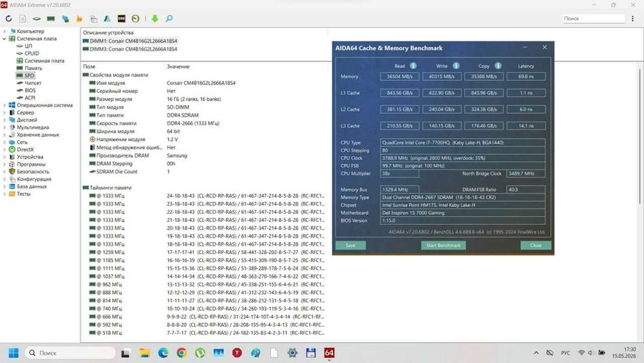The image size is (644, 363).
Task: Open uTorrent from taskbar
Action: 200,353
